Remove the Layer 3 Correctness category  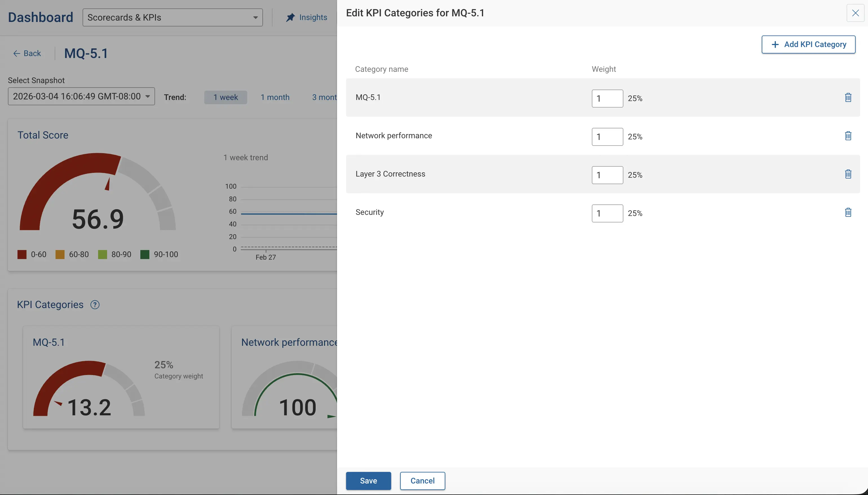(848, 174)
